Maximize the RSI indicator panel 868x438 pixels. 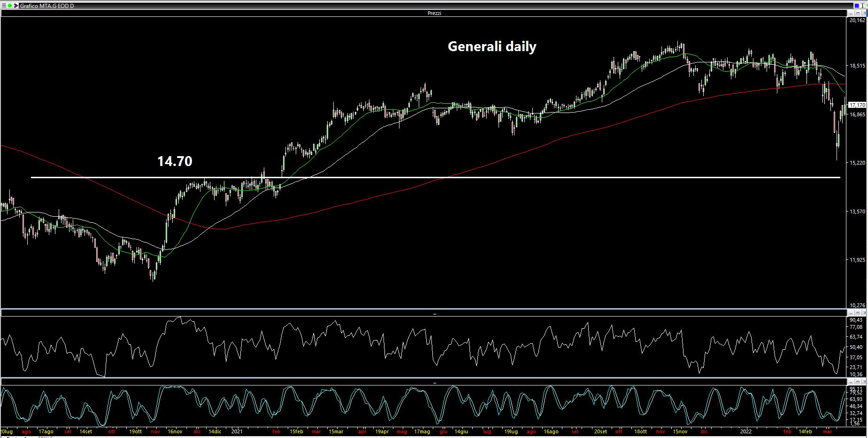pyautogui.click(x=858, y=313)
